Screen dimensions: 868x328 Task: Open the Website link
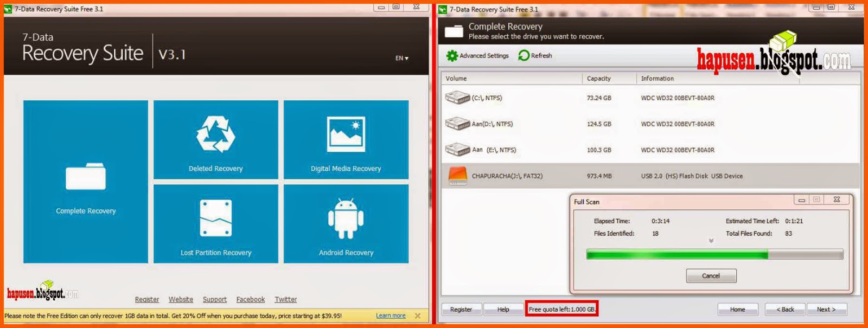tap(181, 299)
